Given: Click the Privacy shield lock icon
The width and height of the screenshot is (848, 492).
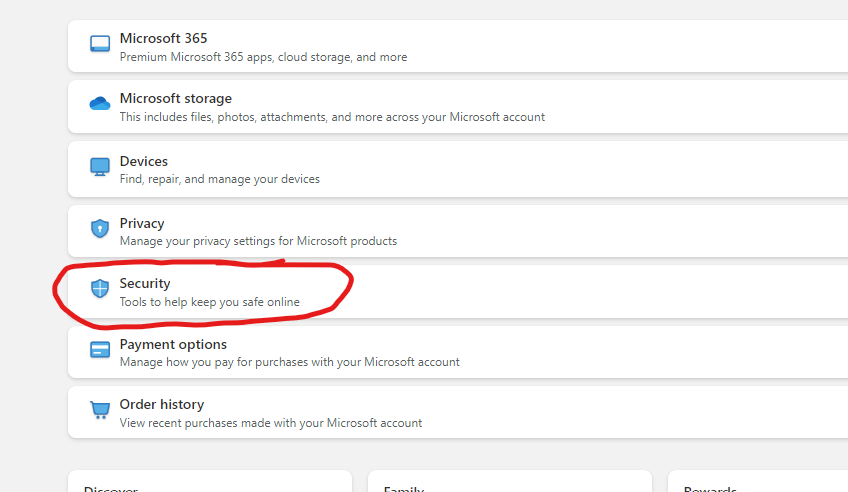Looking at the screenshot, I should click(100, 228).
